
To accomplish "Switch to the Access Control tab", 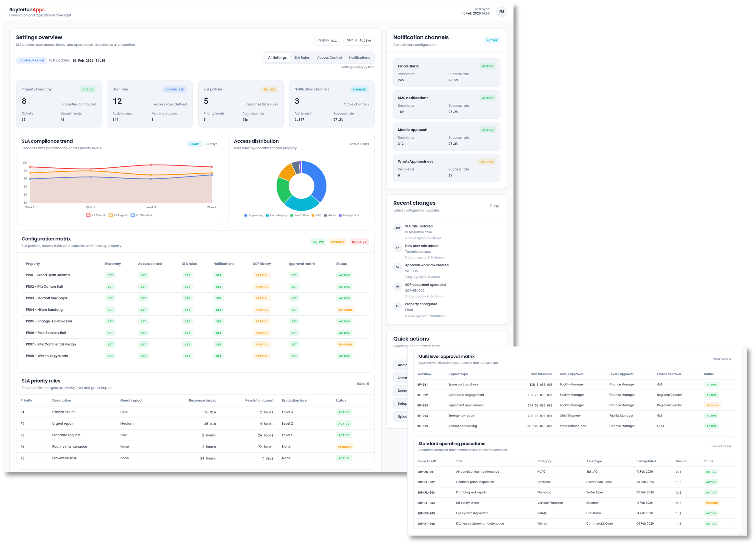I will (x=329, y=58).
